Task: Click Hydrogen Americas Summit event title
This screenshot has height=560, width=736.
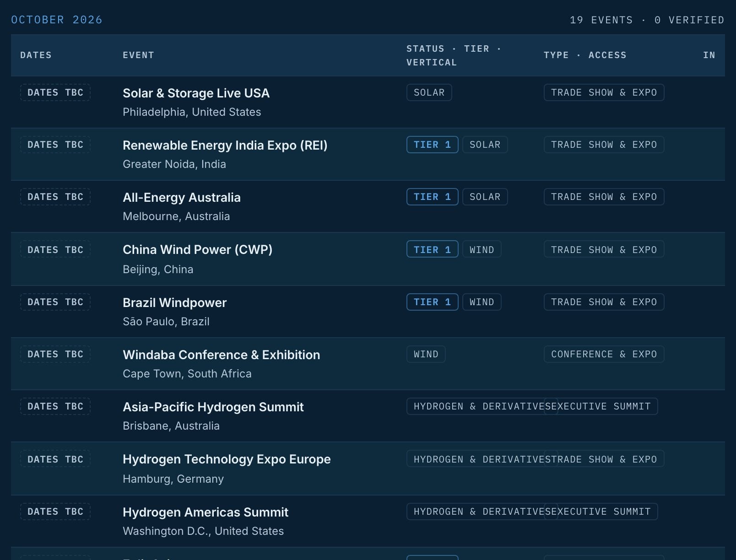Action: 206,512
